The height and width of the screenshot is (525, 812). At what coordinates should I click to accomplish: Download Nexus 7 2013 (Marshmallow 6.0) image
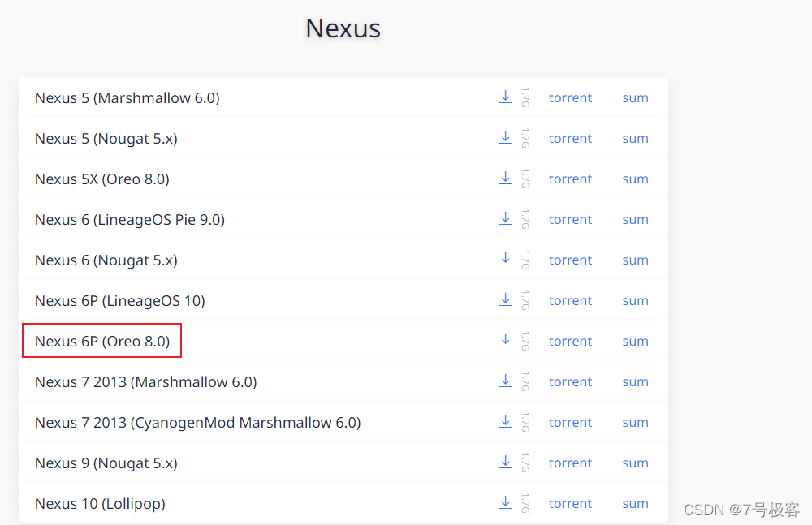coord(505,381)
